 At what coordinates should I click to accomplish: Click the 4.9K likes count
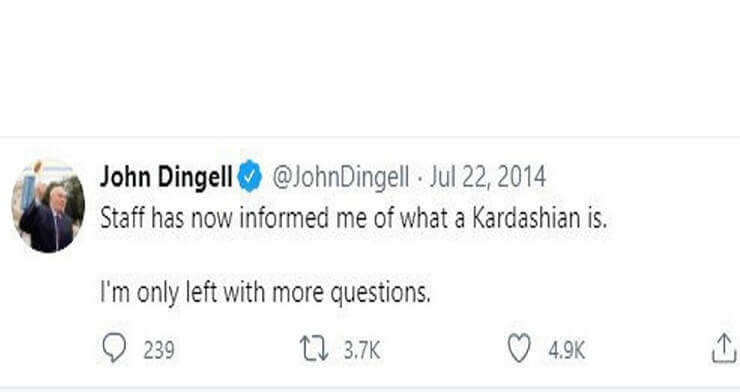566,350
